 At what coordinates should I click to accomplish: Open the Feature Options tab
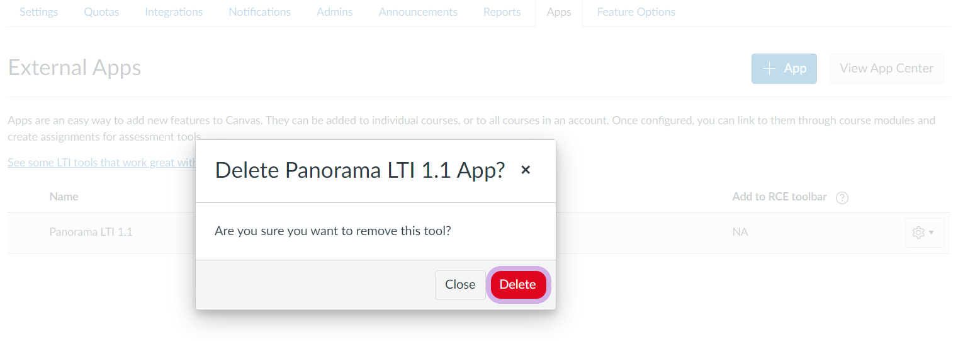tap(636, 12)
